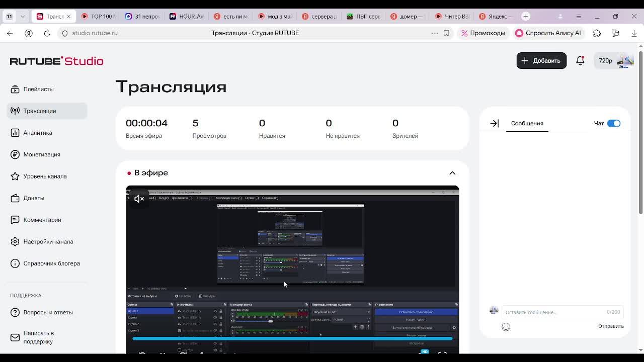Click the Трансляция page heading
Screen dimensions: 644x362
(x=171, y=87)
